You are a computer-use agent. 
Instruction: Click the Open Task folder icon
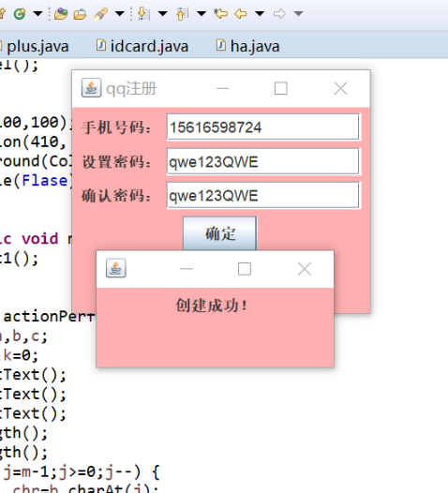tap(80, 14)
